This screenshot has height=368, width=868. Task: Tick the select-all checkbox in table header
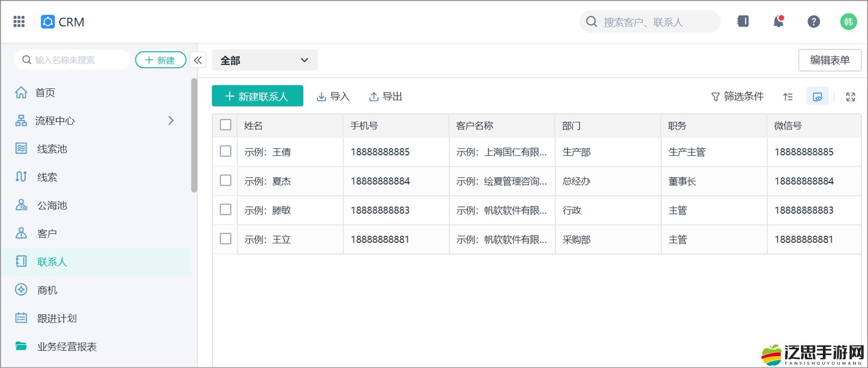pos(226,125)
